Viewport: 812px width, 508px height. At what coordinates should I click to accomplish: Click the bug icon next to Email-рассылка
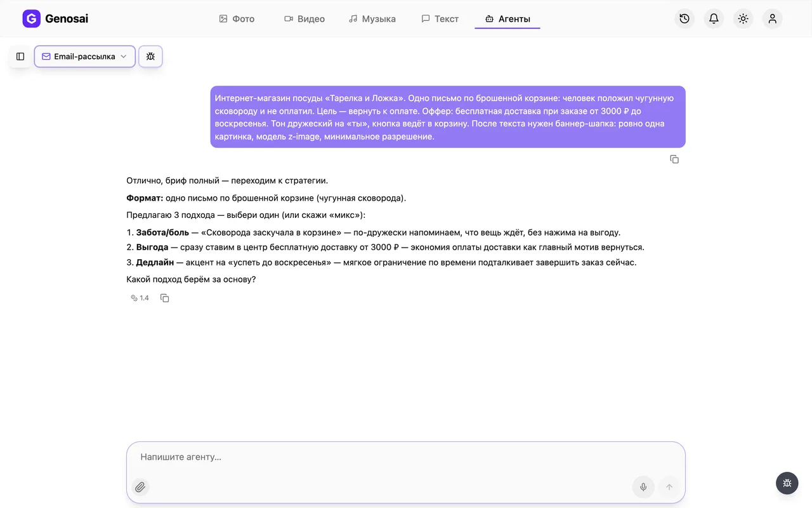[150, 57]
